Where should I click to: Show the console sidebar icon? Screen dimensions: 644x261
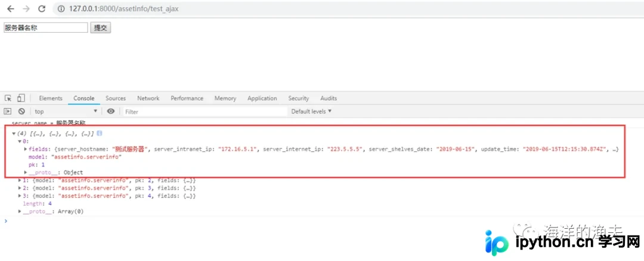click(7, 111)
